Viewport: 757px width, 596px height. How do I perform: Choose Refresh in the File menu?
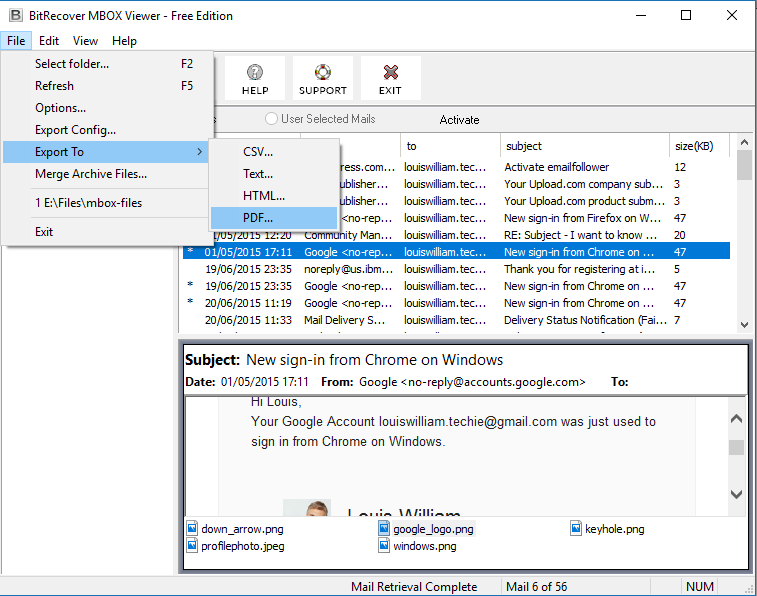pos(107,86)
